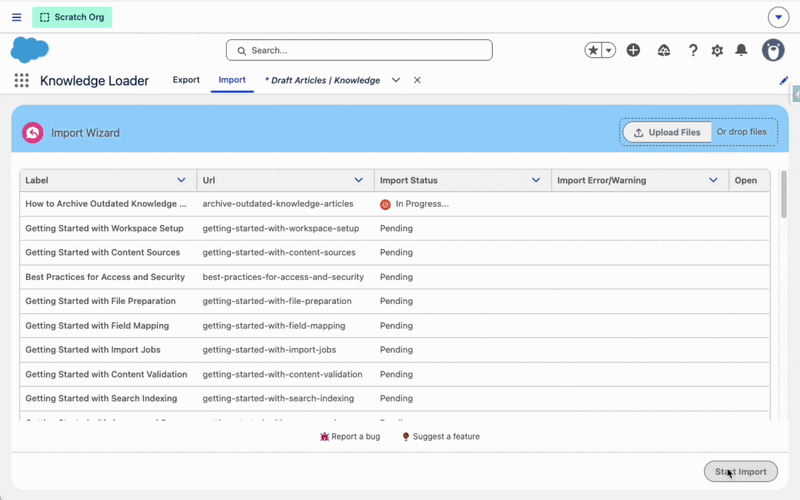Click url getting-started-with-search-indexing
Image resolution: width=800 pixels, height=500 pixels.
point(278,398)
